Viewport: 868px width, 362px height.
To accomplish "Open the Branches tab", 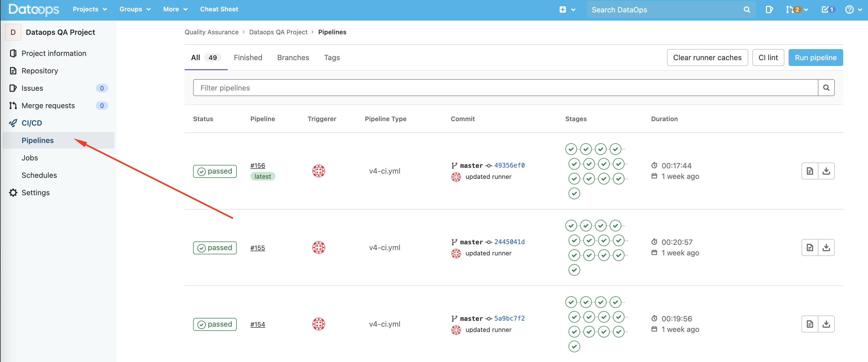I will click(x=293, y=57).
